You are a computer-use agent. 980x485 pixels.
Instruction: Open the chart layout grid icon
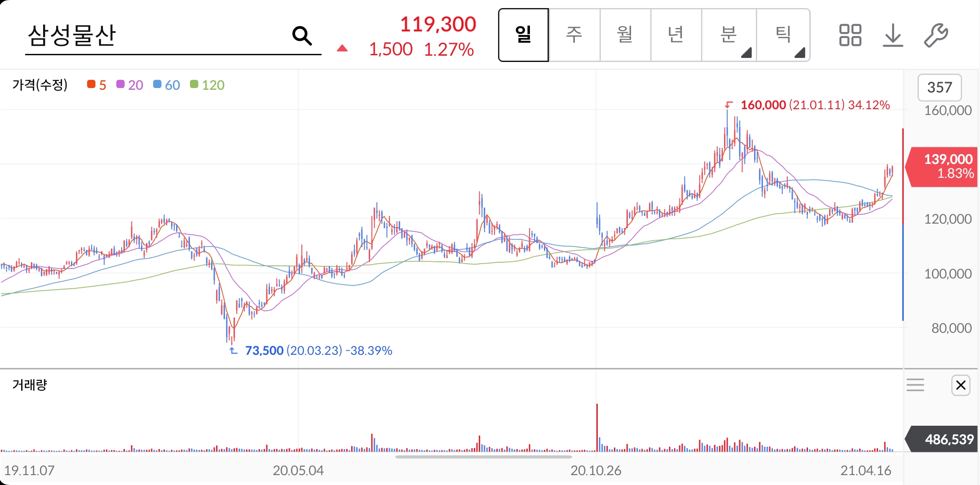(850, 35)
